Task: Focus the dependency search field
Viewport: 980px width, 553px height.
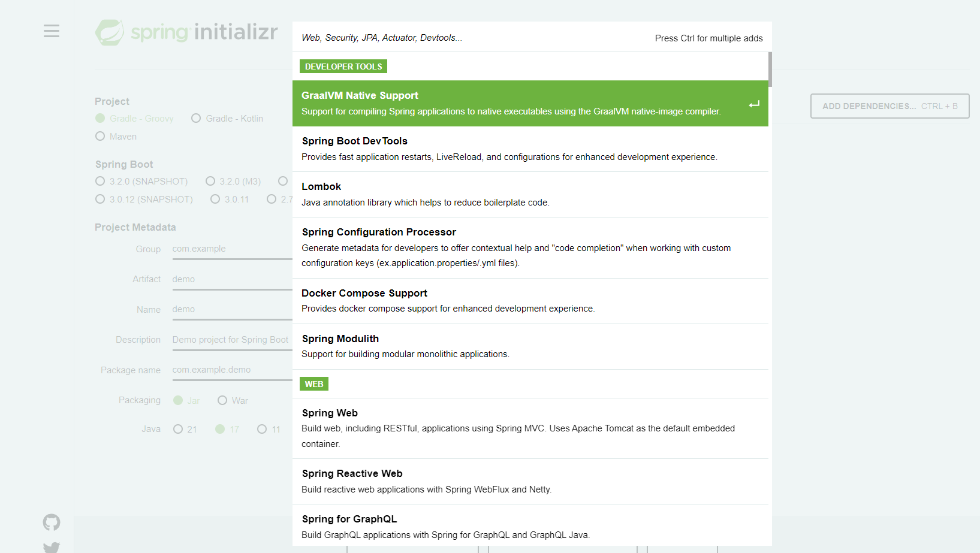Action: 474,38
